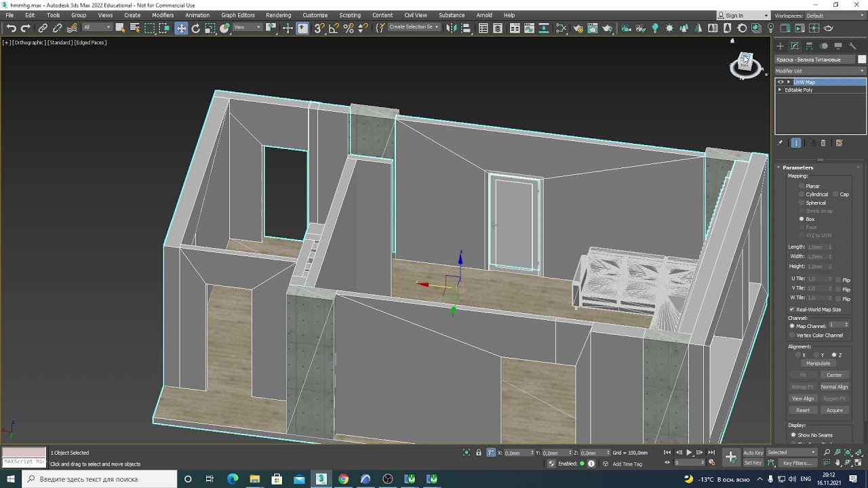The image size is (868, 488).
Task: Activate the Select Object tool
Action: tap(120, 28)
